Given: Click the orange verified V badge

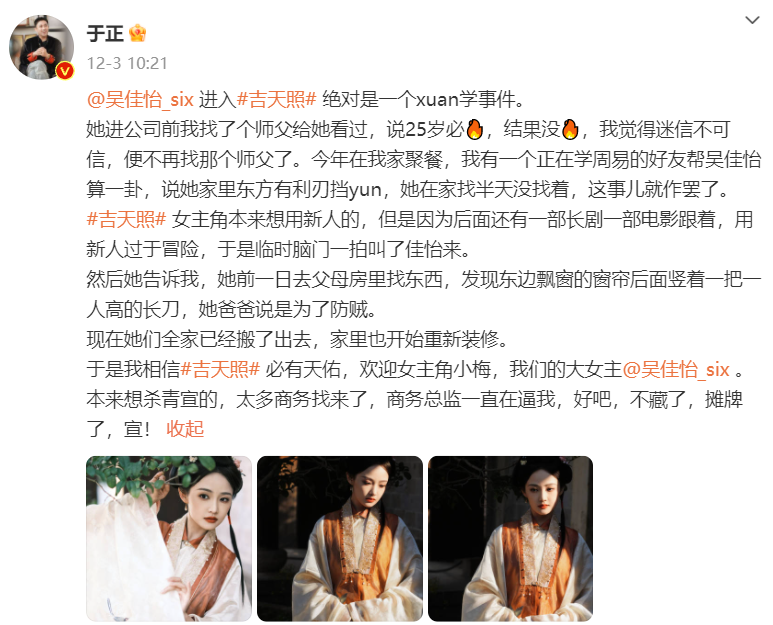Looking at the screenshot, I should tap(65, 71).
